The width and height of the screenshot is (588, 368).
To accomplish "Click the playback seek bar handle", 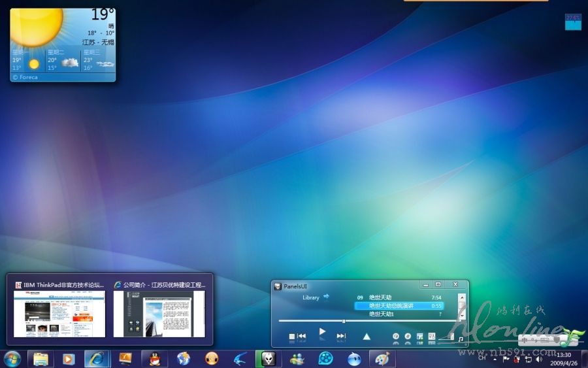I will [x=344, y=321].
